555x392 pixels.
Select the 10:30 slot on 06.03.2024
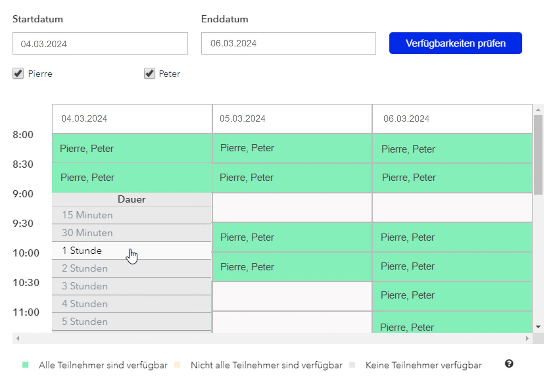pyautogui.click(x=452, y=296)
